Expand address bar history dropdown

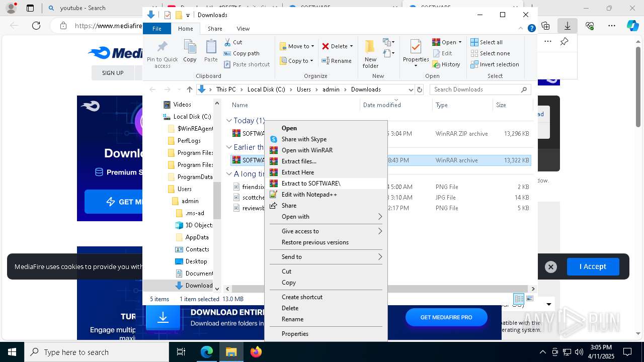point(411,89)
